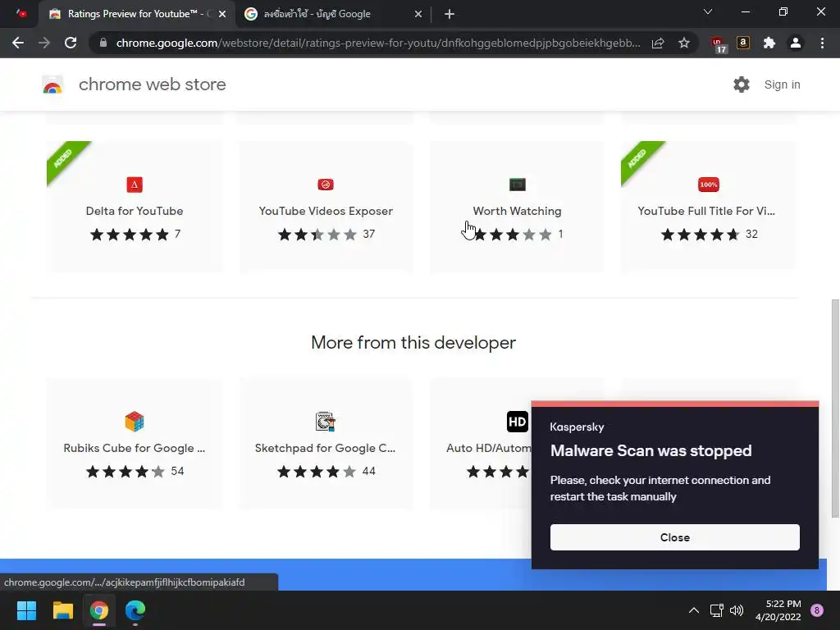840x630 pixels.
Task: Bookmark this page with the star
Action: tap(684, 43)
